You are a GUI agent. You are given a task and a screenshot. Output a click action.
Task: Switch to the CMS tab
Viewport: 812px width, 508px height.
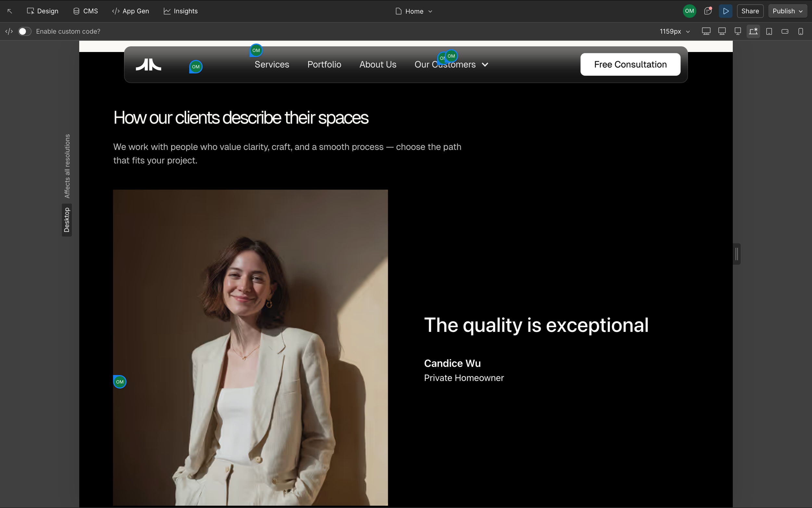pos(86,11)
